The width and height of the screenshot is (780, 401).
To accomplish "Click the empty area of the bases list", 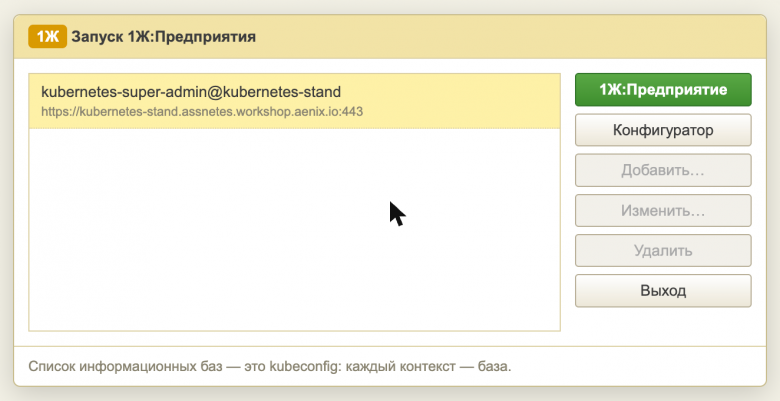I will [294, 229].
